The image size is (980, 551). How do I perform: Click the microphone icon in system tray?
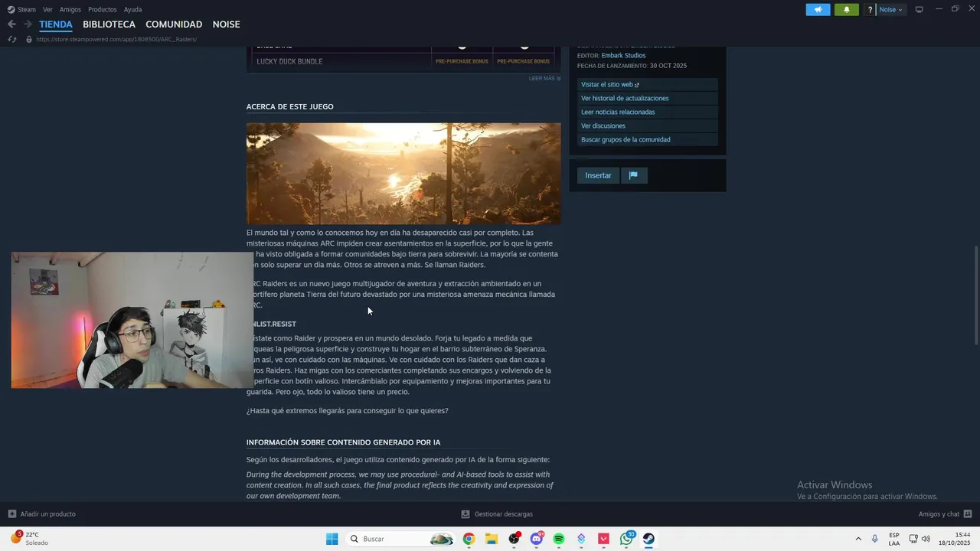click(874, 539)
